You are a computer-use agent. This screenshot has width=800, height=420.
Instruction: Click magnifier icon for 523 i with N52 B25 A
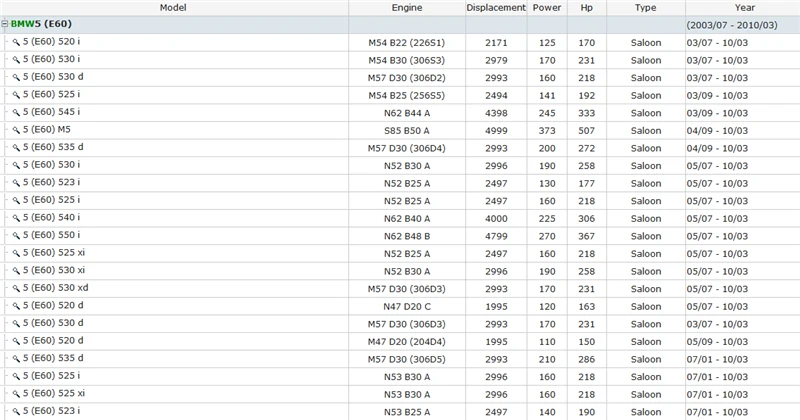pos(16,183)
